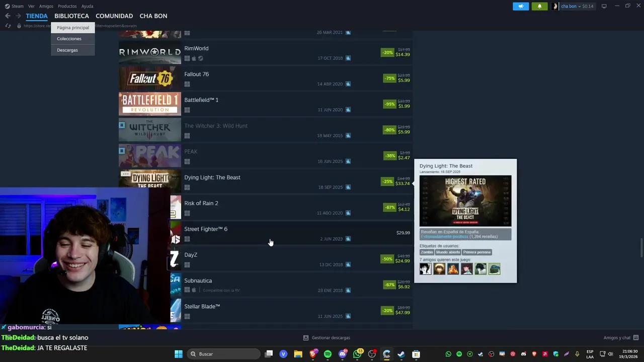Open the Ayuda menu
Screen dimensions: 644x362
[x=87, y=6]
